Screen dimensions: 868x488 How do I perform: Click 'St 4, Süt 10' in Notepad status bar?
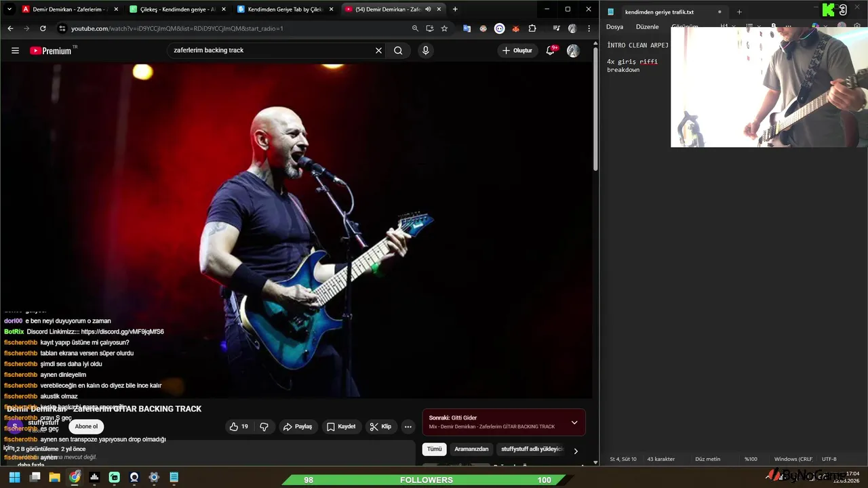623,459
